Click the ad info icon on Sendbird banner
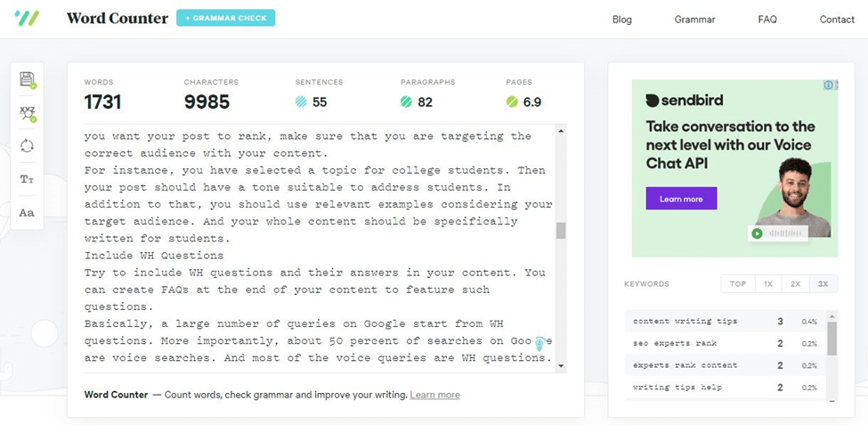The image size is (868, 425). coord(829,86)
